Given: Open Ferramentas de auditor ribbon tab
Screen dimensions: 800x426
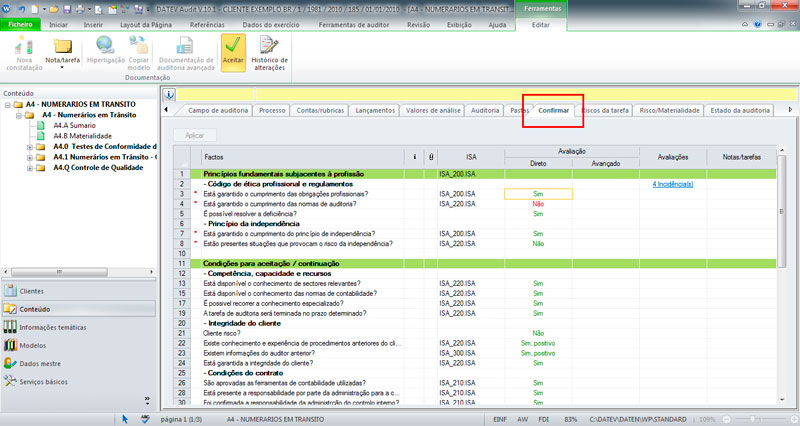Looking at the screenshot, I should pyautogui.click(x=354, y=24).
